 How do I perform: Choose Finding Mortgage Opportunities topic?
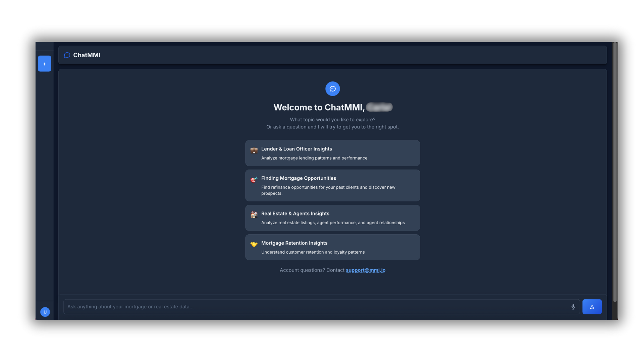point(299,178)
